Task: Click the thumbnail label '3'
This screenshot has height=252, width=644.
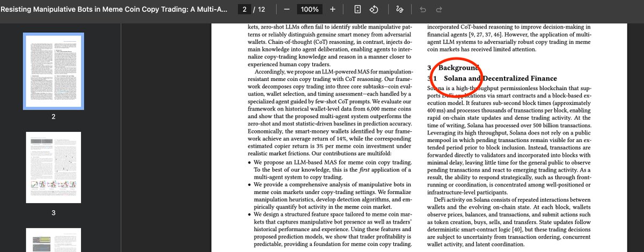Action: pos(53,213)
